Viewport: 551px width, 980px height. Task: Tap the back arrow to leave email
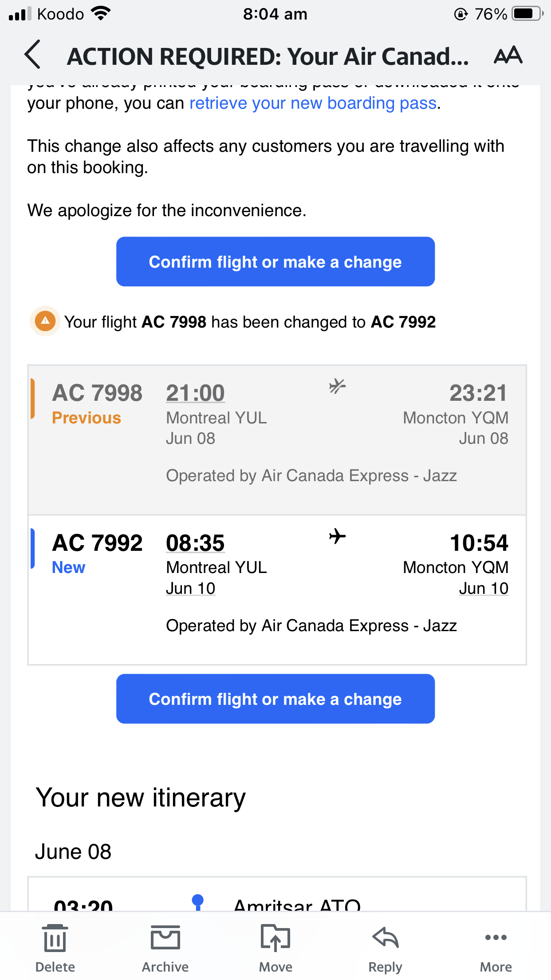point(33,55)
